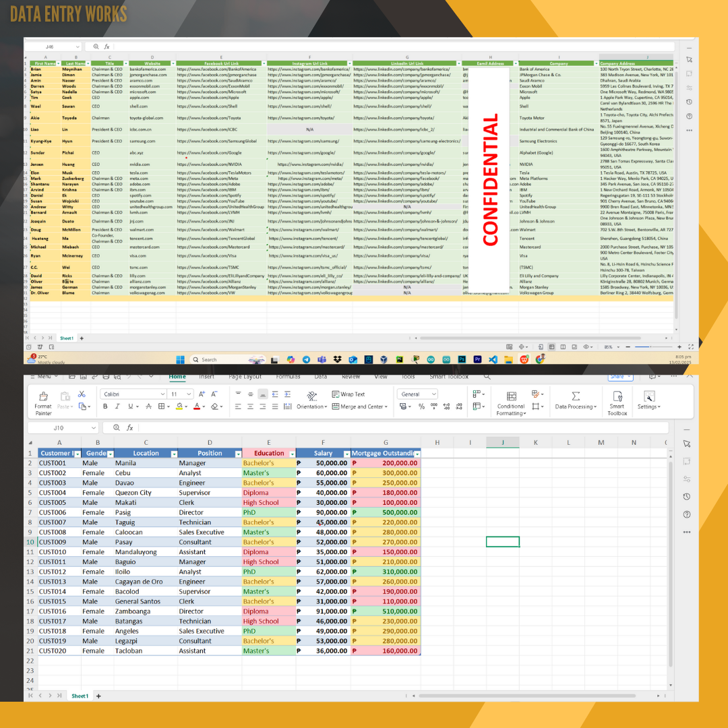Click the Decrease Decimal icon

pyautogui.click(x=459, y=406)
